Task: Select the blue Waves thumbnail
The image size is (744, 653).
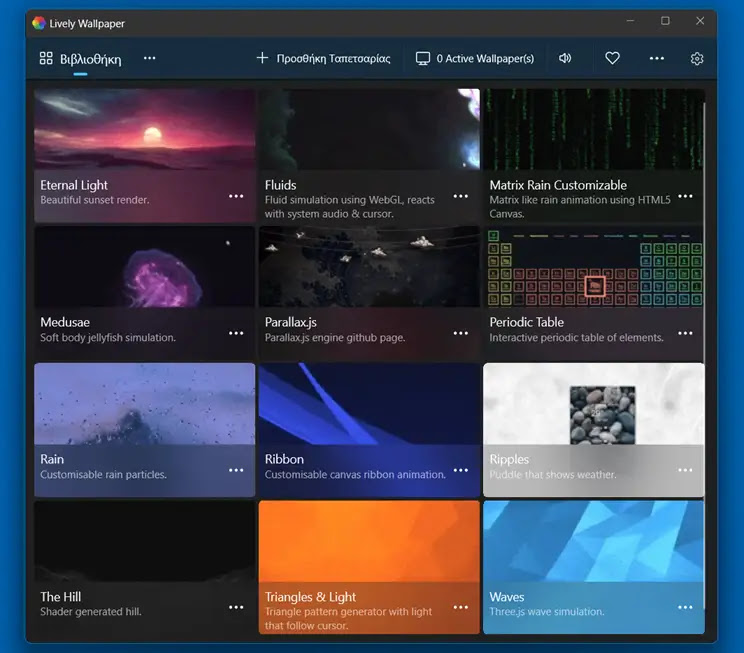Action: [594, 541]
